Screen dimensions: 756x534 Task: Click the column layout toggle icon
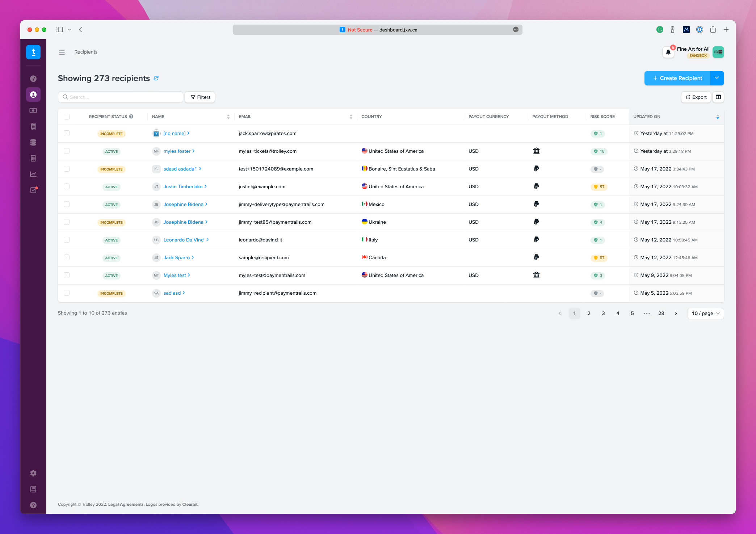point(718,97)
